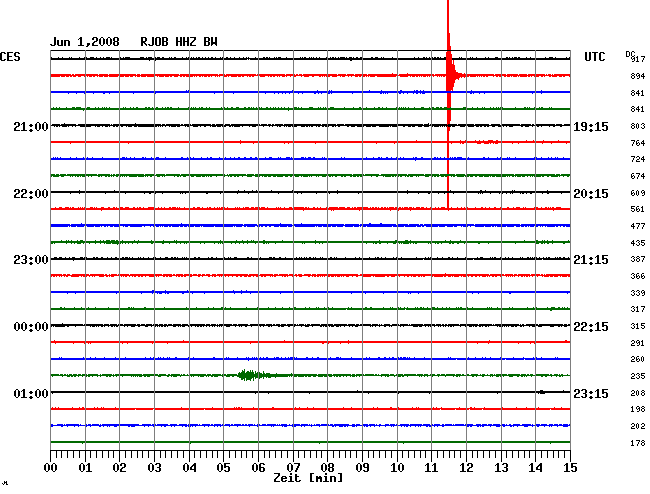This screenshot has width=650, height=494.
Task: Select the "21:00" local time label
Action: click(31, 127)
